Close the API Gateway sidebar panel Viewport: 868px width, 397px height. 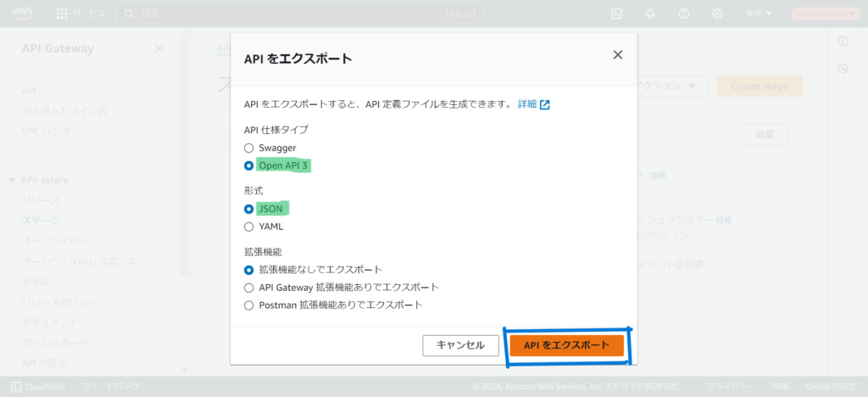coord(159,48)
